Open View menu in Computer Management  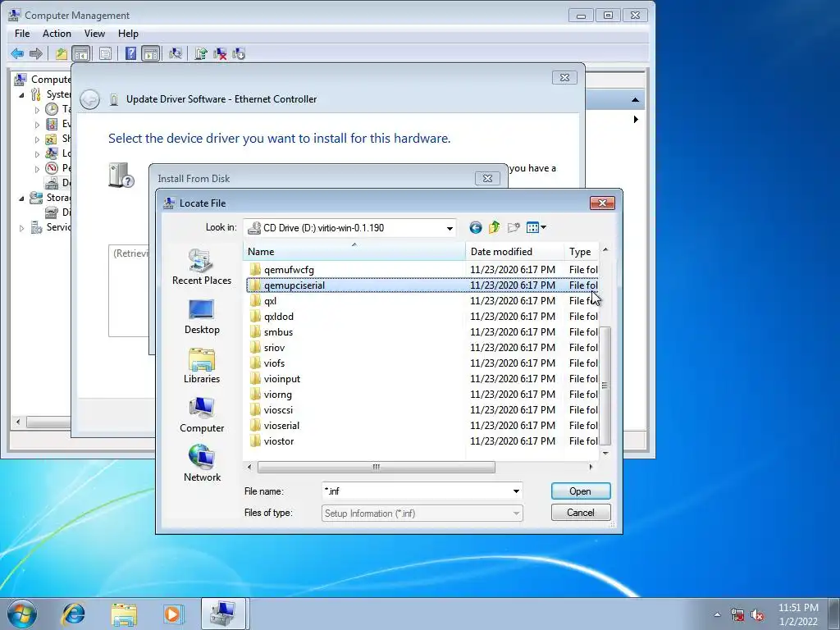tap(94, 33)
